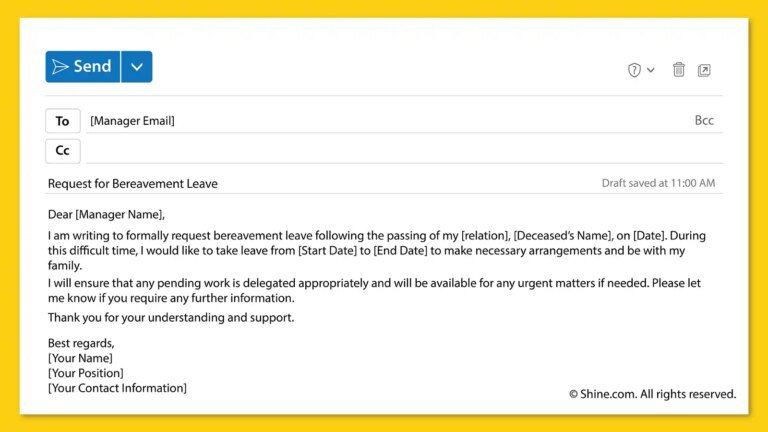Click the Cc recipients button
Viewport: 768px width, 432px height.
click(x=62, y=150)
